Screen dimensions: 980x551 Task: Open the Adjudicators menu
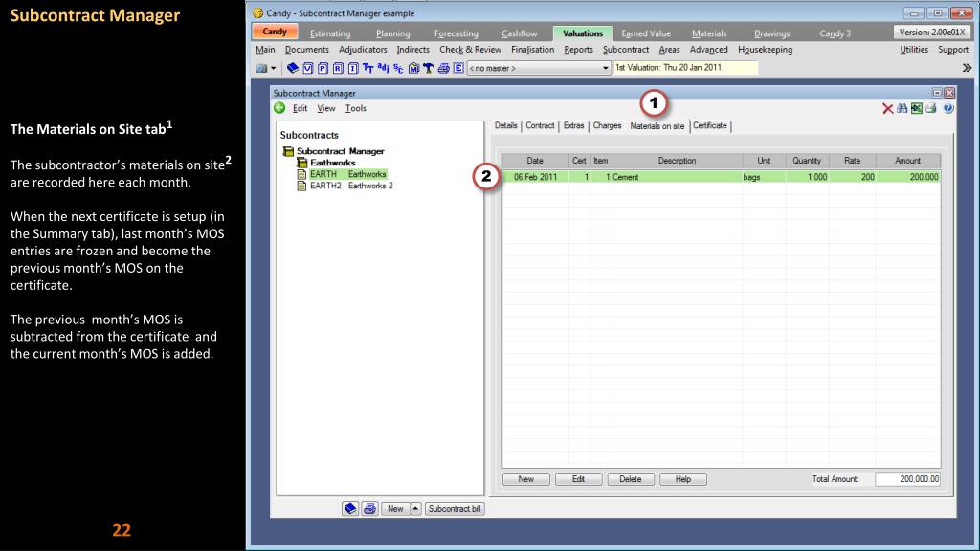tap(363, 50)
